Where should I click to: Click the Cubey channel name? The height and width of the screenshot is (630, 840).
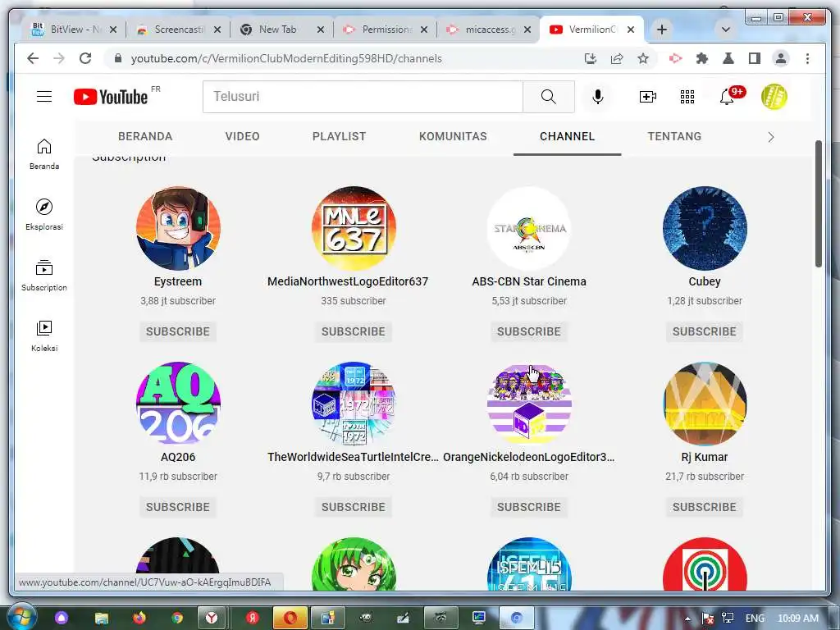click(x=705, y=281)
